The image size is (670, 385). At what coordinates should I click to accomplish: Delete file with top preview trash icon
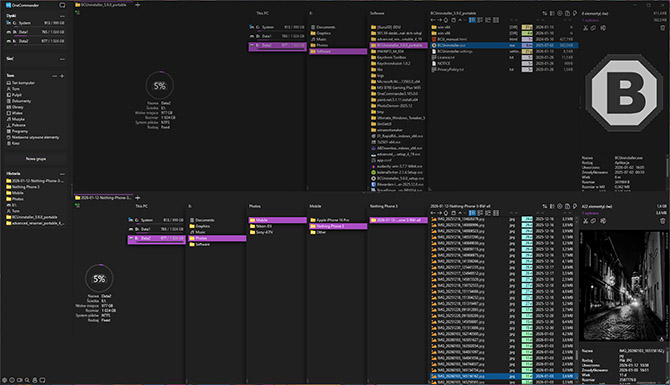(663, 28)
